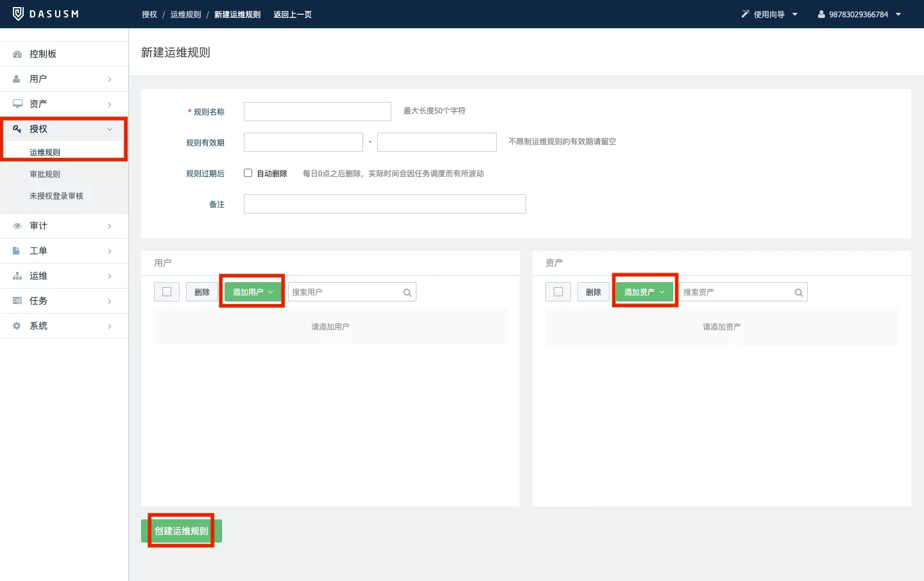924x581 pixels.
Task: Open 未授权登录审核 in the sidebar
Action: [x=56, y=196]
